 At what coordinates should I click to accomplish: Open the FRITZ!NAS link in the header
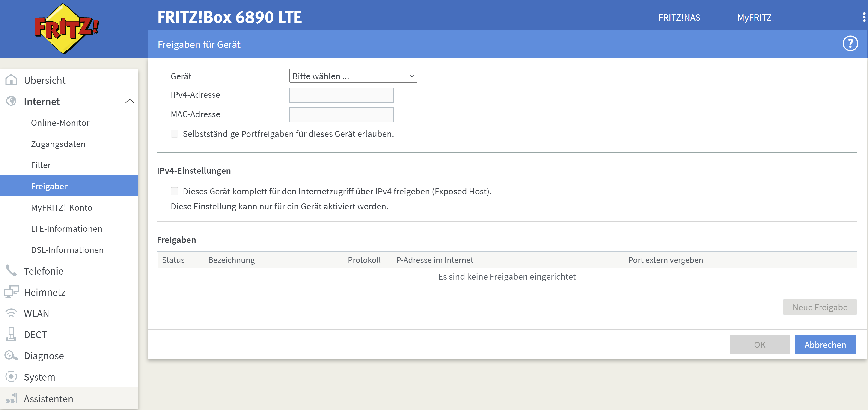pyautogui.click(x=679, y=18)
